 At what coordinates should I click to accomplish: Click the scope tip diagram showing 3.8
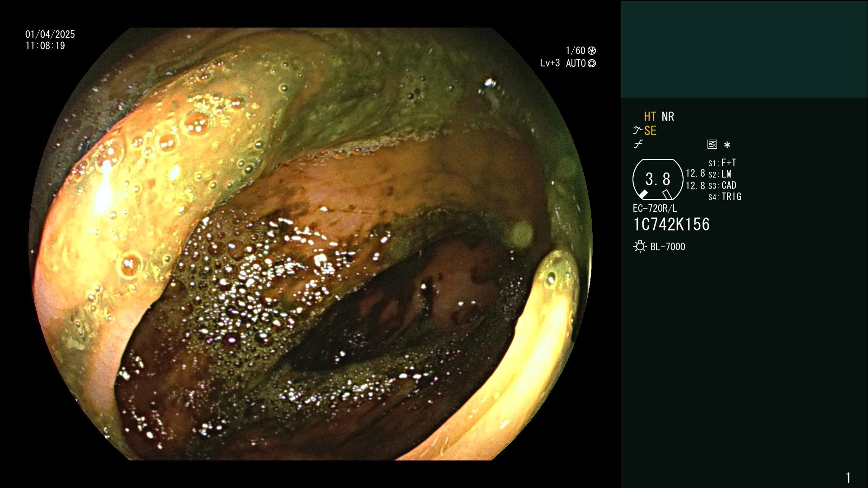tap(658, 179)
